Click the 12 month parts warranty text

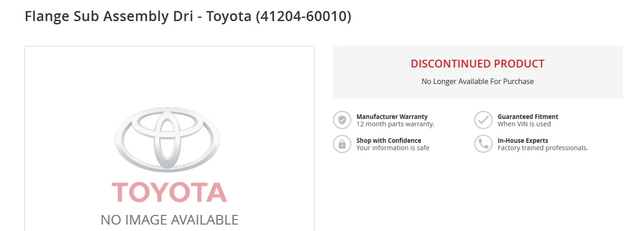(x=395, y=124)
